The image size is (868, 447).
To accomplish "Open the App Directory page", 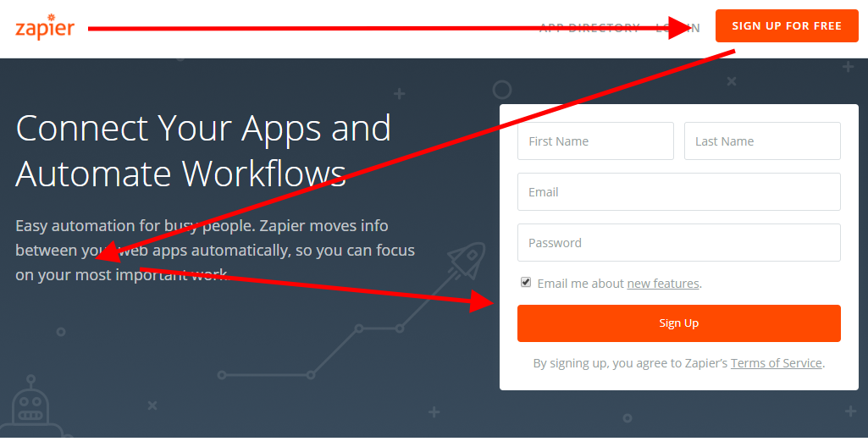I will coord(589,28).
